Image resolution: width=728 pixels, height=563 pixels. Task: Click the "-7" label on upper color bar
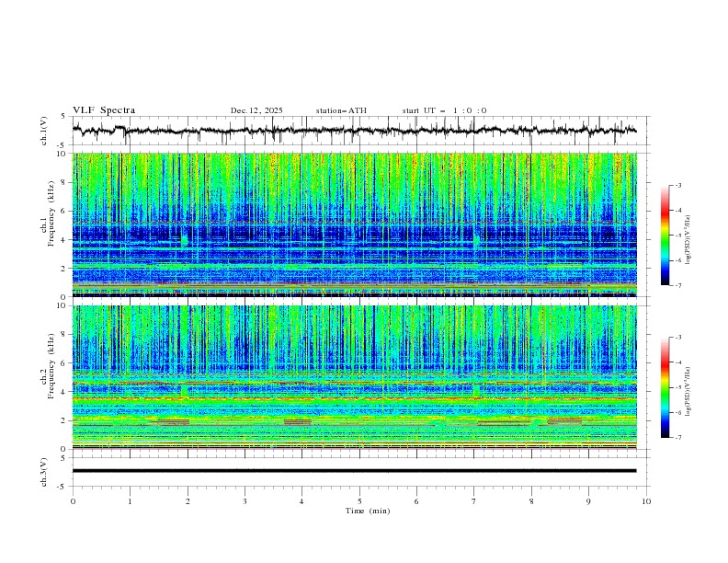(677, 285)
